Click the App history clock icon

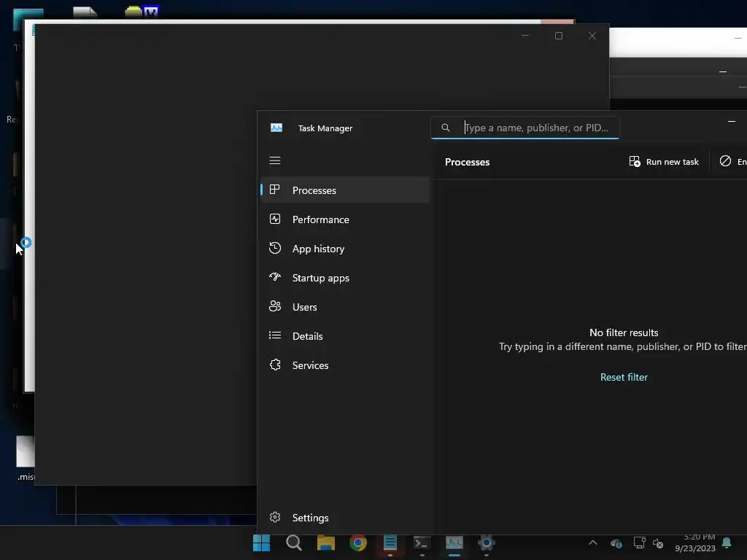[275, 248]
